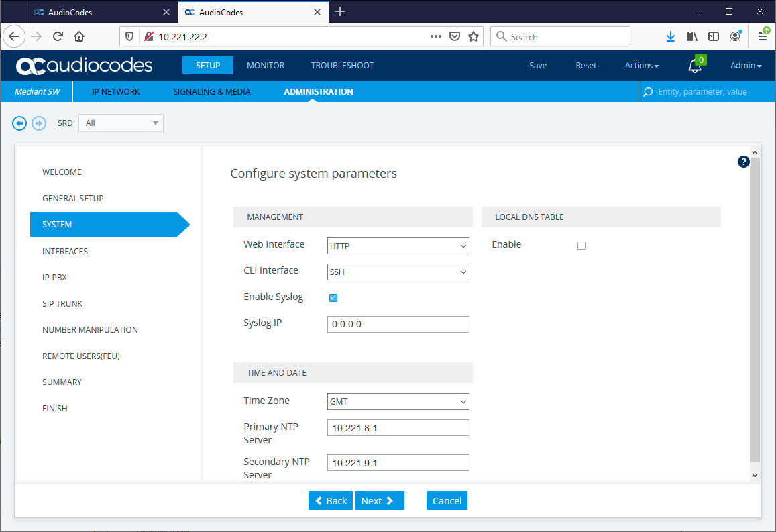
Task: Open the SIGNALING & MEDIA menu
Action: 212,91
